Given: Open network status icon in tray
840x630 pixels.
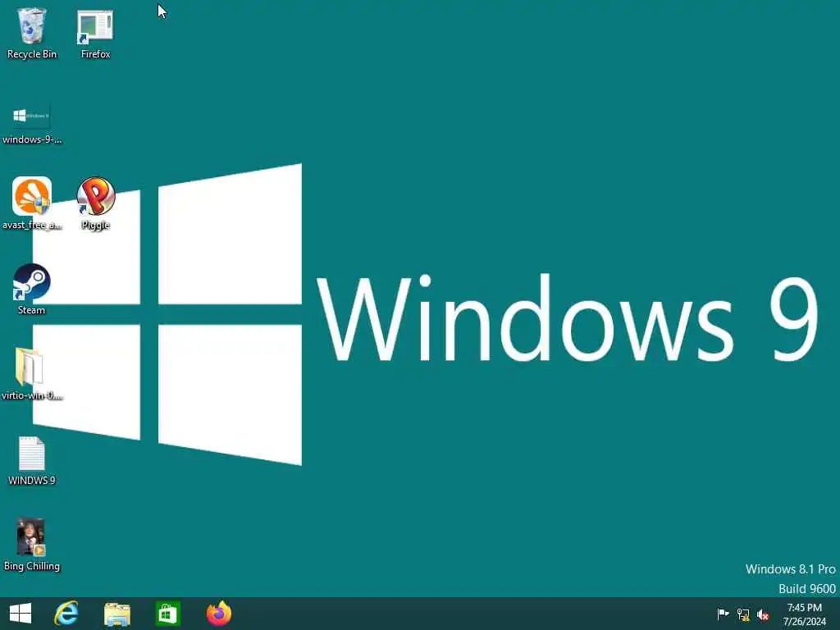Looking at the screenshot, I should (743, 614).
